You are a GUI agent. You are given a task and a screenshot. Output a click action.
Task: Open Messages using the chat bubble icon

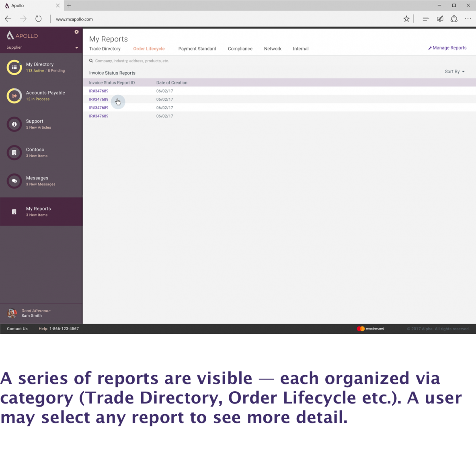tap(14, 181)
